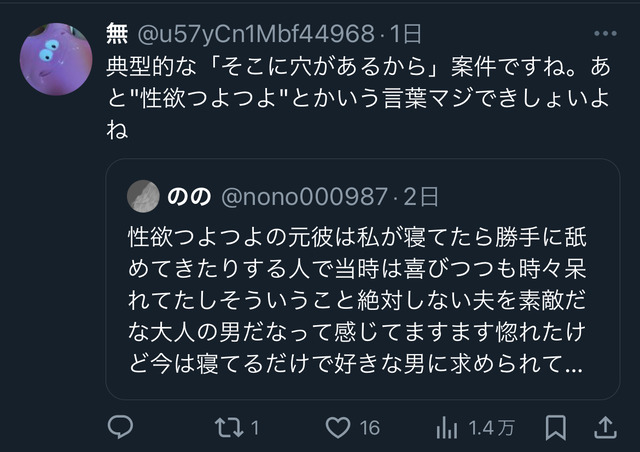Open the 2日 timestamp of quoted tweet
This screenshot has height=452, width=640.
pos(421,197)
